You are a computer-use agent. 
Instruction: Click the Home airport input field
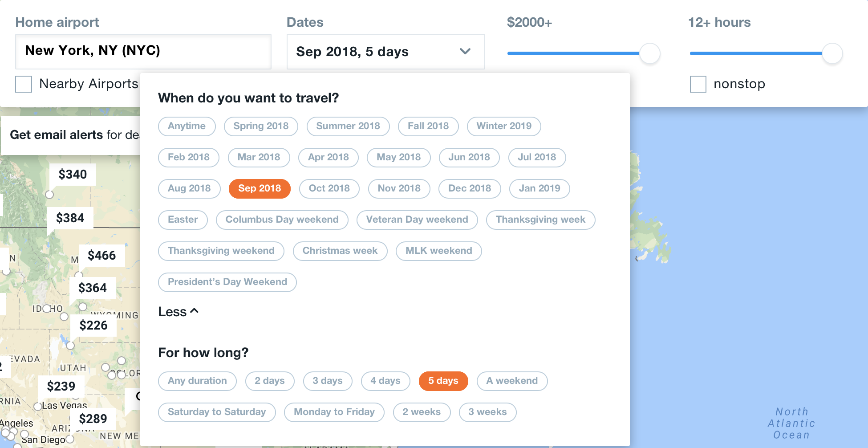tap(143, 51)
